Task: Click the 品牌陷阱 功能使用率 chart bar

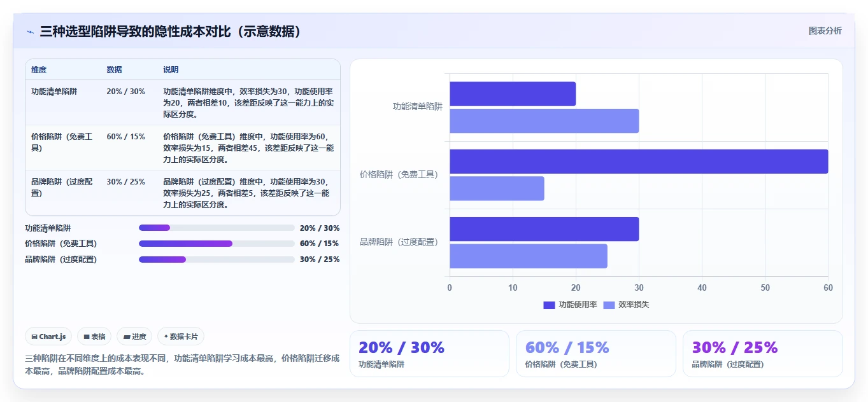Action: 544,229
